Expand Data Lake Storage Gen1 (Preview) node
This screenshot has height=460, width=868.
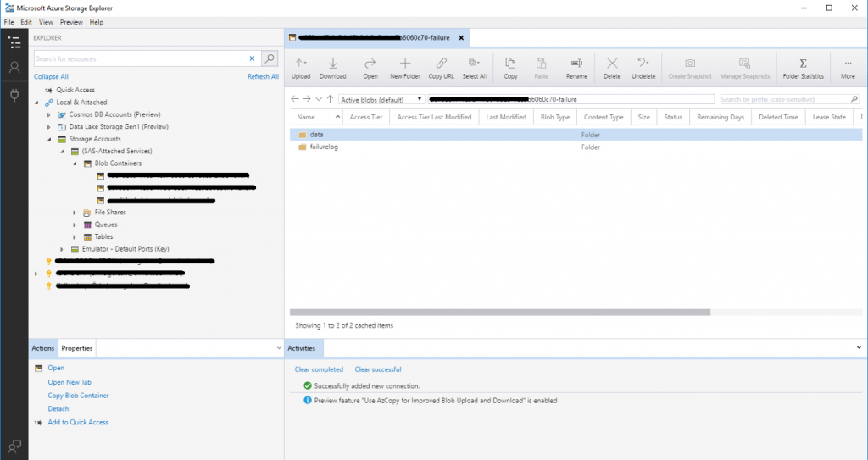point(48,127)
